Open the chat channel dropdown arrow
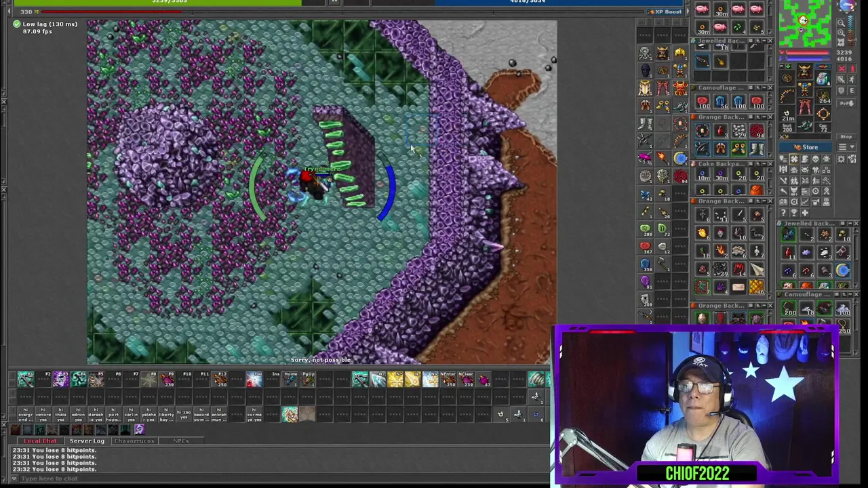The width and height of the screenshot is (868, 488). tap(14, 479)
